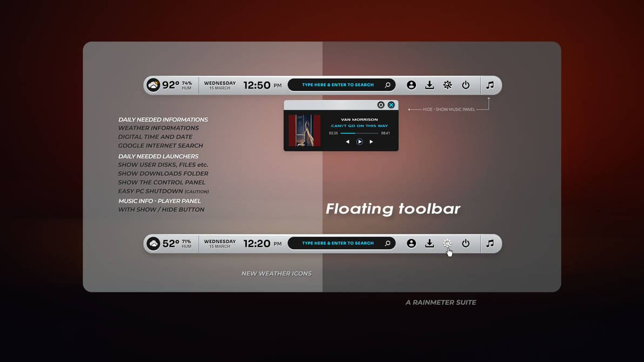Click Wednesday 15 March date in bottom toolbar
This screenshot has height=362, width=644.
[x=220, y=244]
